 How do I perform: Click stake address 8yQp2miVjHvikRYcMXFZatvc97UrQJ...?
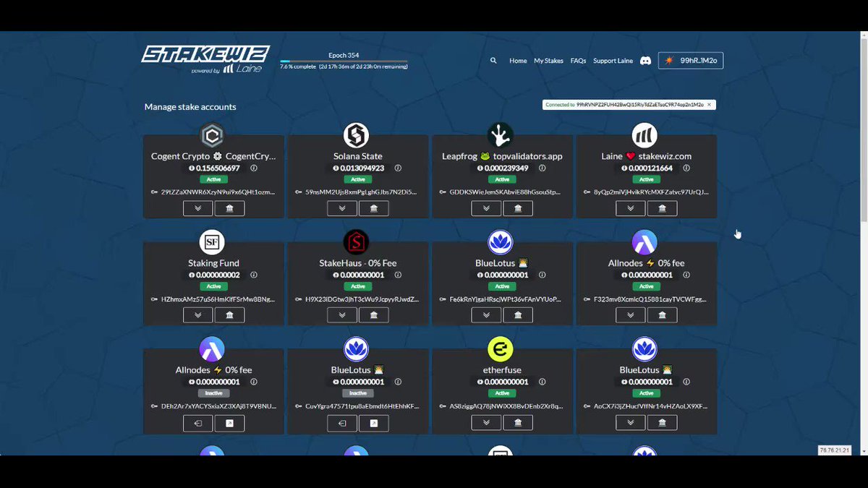coord(650,192)
